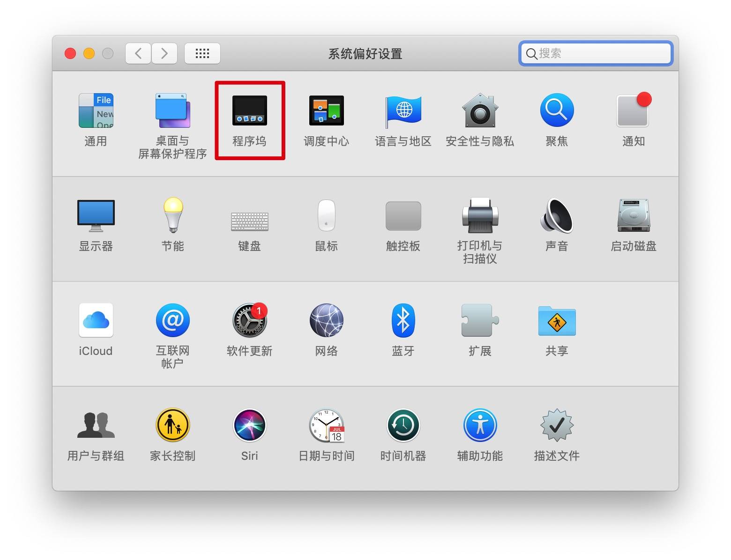Click the forward navigation arrow

click(x=164, y=53)
